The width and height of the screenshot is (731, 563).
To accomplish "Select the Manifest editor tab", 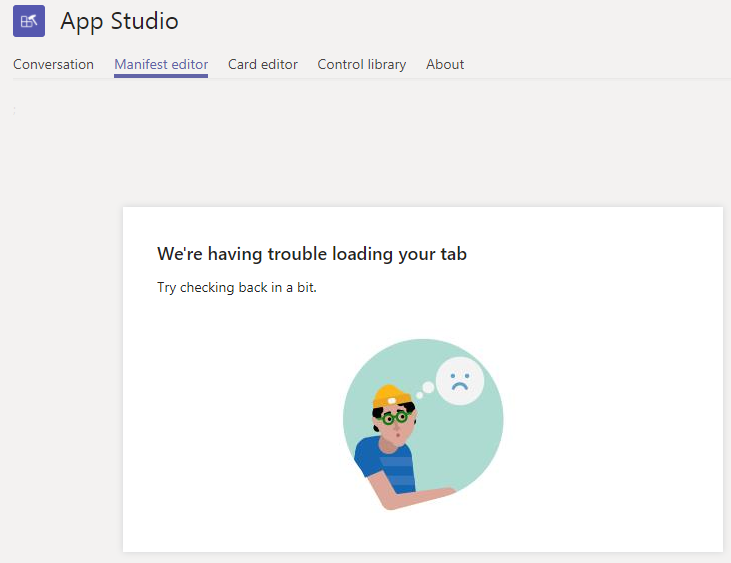I will pos(161,64).
